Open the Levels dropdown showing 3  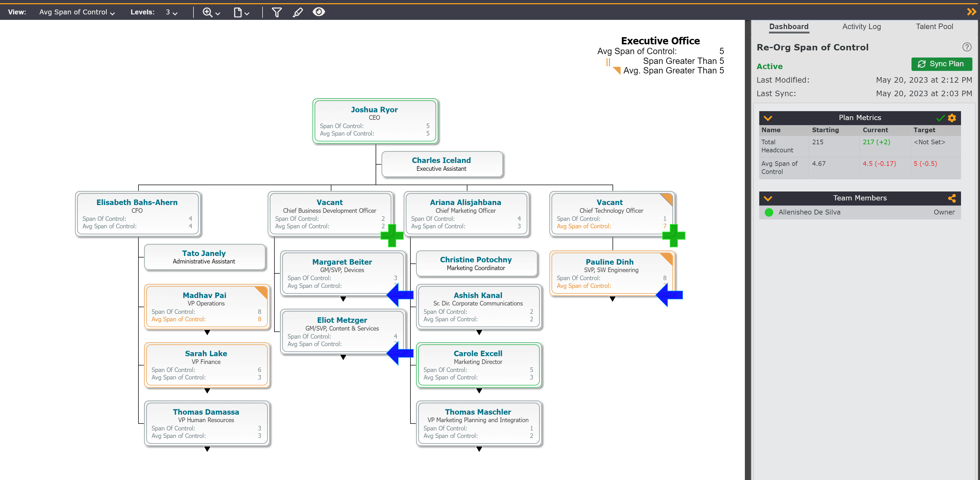coord(172,12)
